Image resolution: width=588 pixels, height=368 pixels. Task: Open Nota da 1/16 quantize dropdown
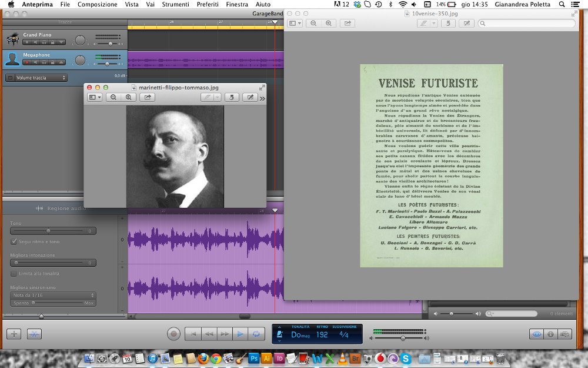pos(53,295)
